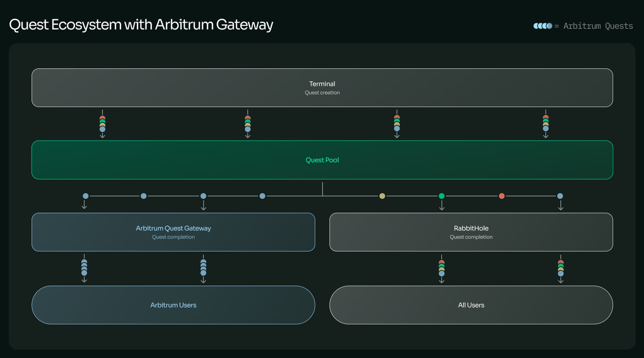Click the Terminal quest creation box
The width and height of the screenshot is (644, 358).
pos(322,88)
